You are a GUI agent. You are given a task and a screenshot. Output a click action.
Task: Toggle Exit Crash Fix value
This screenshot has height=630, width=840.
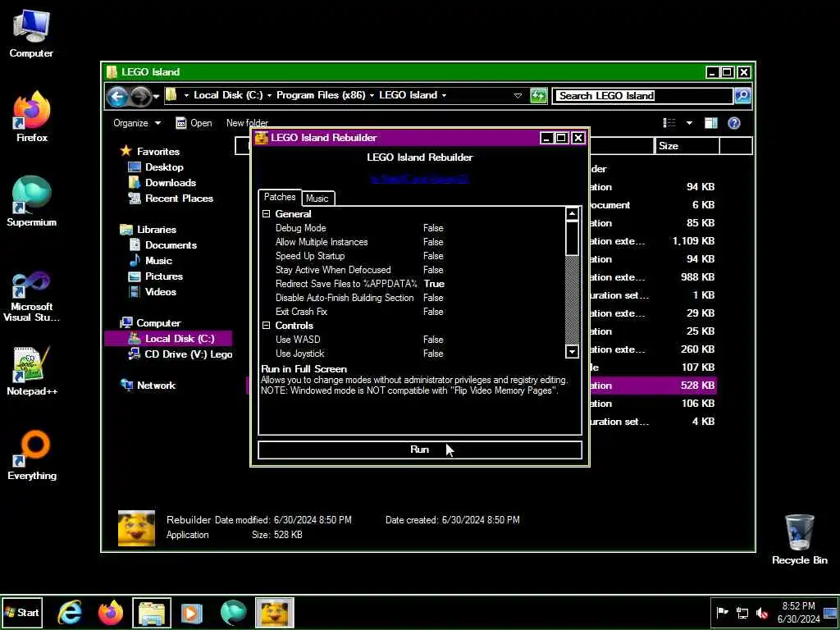(433, 311)
